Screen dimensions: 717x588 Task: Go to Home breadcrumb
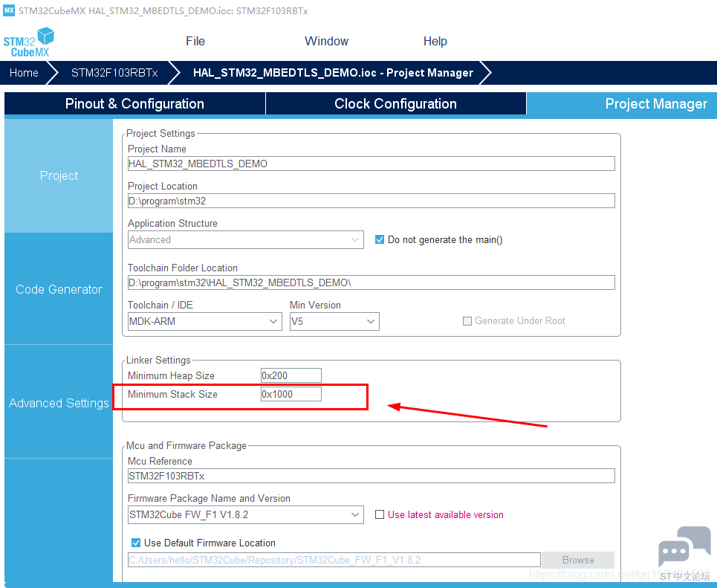24,73
